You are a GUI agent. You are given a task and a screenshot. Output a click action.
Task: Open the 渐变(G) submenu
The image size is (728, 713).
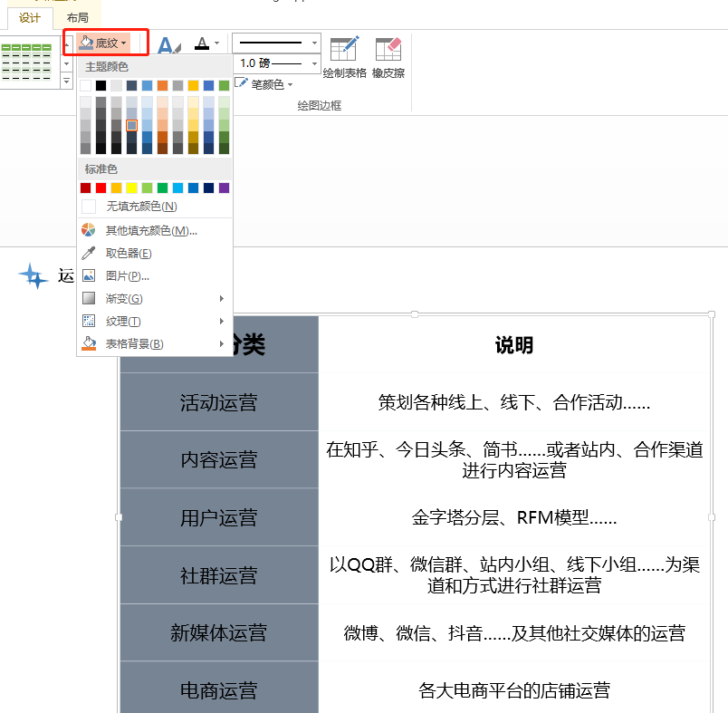[x=156, y=298]
